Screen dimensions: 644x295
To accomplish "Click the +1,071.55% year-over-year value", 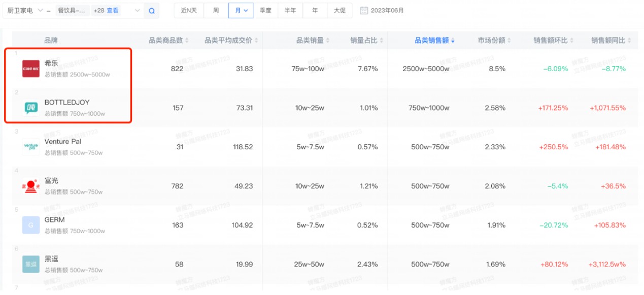I will coord(608,108).
